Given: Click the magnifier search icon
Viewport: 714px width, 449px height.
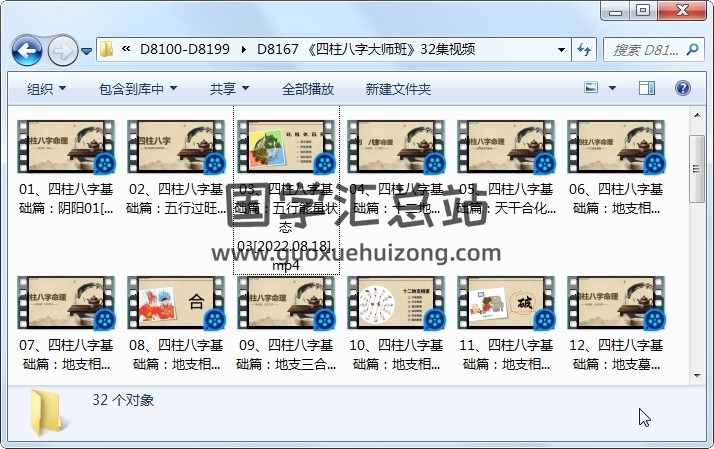Looking at the screenshot, I should (x=692, y=49).
